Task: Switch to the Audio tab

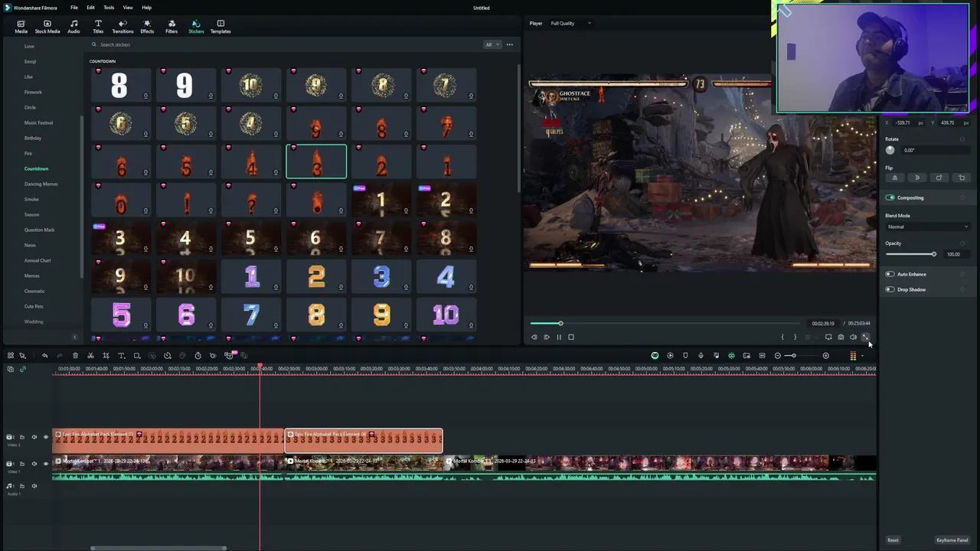Action: click(73, 27)
